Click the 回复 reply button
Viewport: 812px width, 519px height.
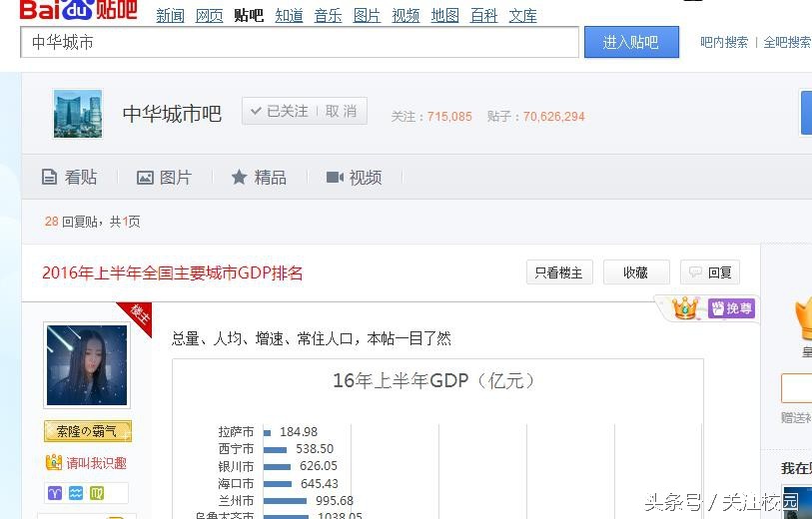[710, 272]
